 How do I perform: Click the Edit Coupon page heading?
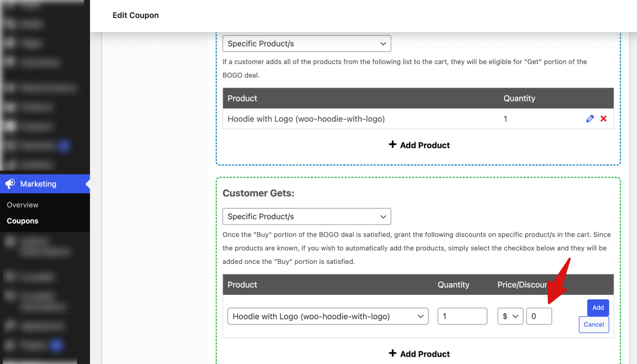(x=135, y=15)
